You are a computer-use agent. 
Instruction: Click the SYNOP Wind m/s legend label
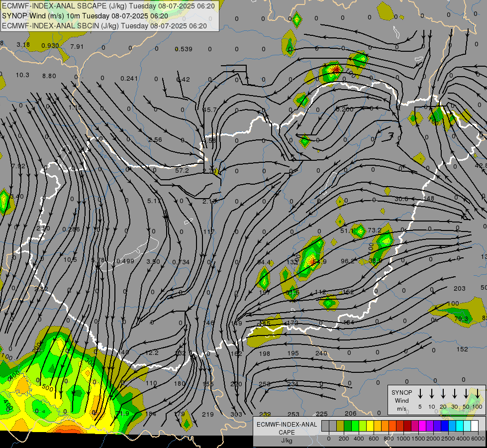pyautogui.click(x=401, y=400)
